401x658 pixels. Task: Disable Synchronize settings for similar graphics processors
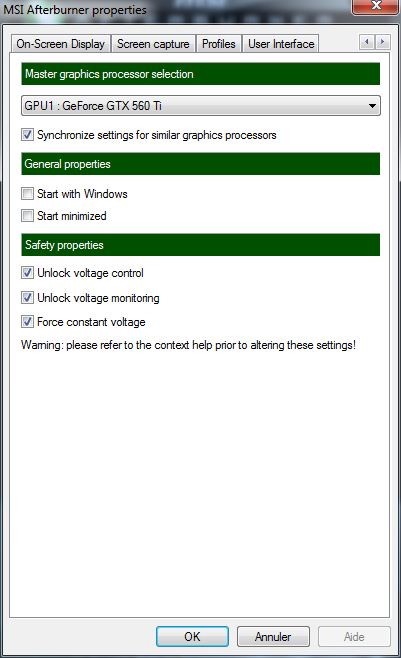coord(28,135)
